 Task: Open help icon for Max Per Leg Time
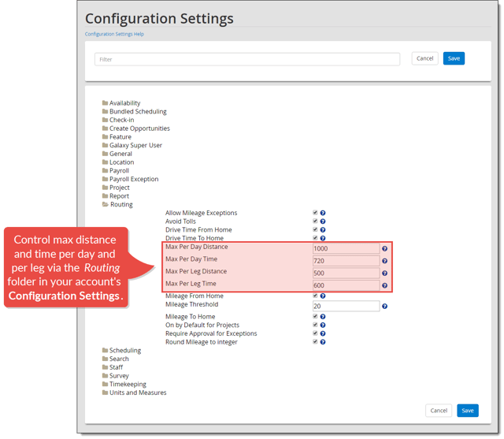[x=384, y=285]
